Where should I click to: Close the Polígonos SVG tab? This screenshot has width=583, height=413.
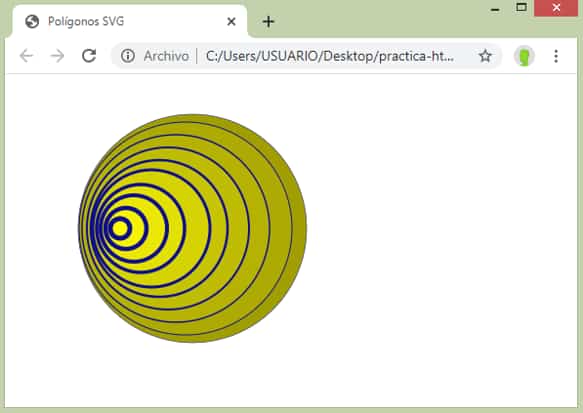pos(231,22)
